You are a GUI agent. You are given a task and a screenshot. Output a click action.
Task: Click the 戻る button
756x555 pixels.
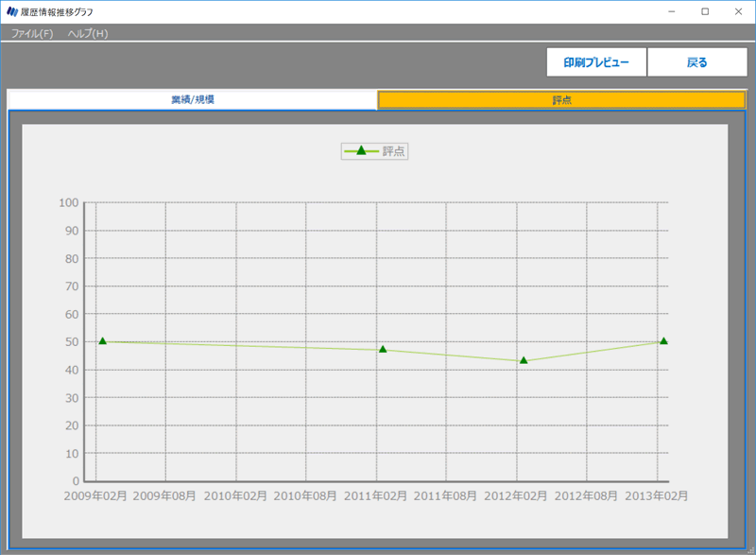pos(696,62)
